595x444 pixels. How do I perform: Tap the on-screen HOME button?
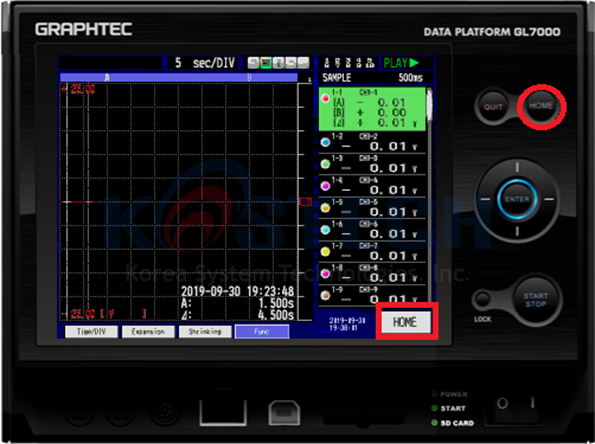[x=406, y=322]
